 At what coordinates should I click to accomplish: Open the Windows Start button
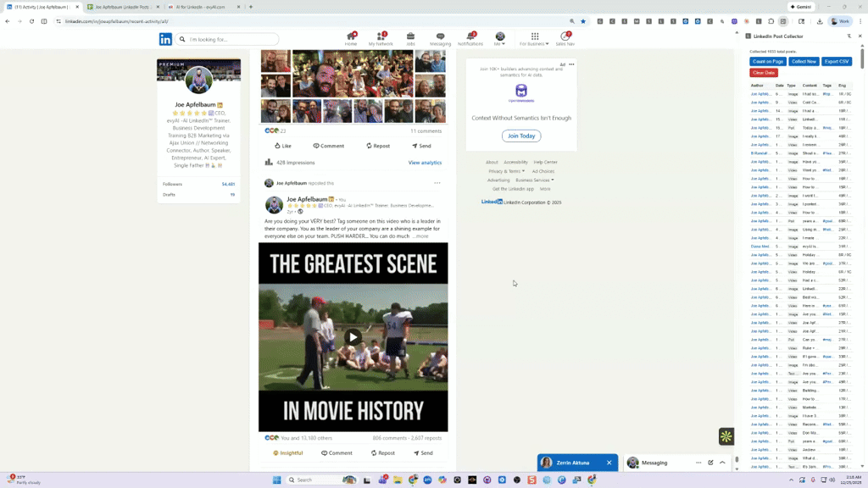click(x=276, y=480)
